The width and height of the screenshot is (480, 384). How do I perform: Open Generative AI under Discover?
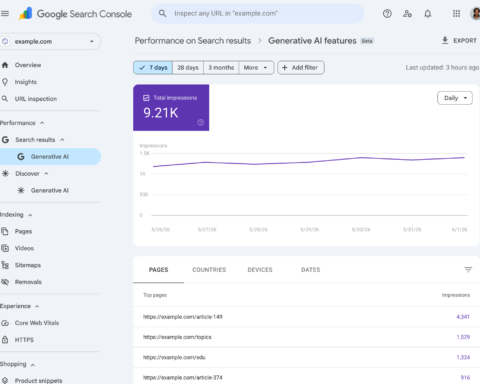pos(50,190)
